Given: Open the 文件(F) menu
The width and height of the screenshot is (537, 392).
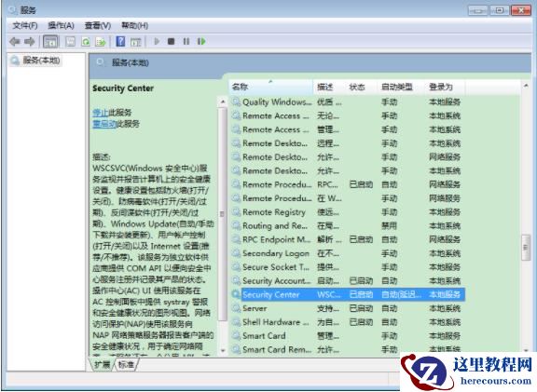Looking at the screenshot, I should [x=24, y=25].
